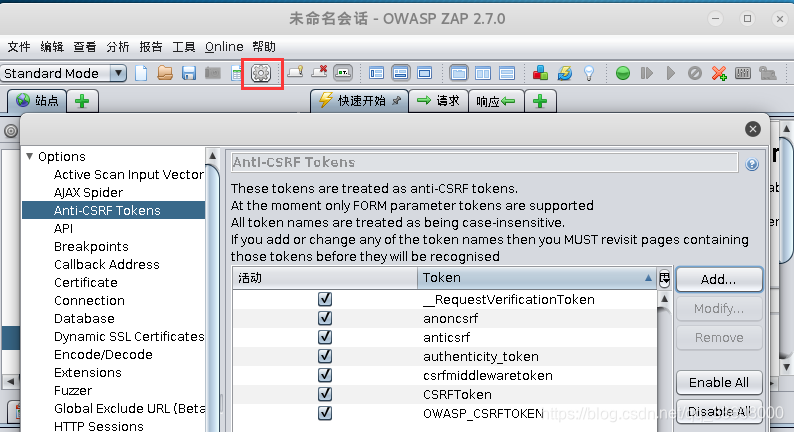Image resolution: width=794 pixels, height=432 pixels.
Task: Click the Add custom breakpoint red X icon
Action: (719, 73)
